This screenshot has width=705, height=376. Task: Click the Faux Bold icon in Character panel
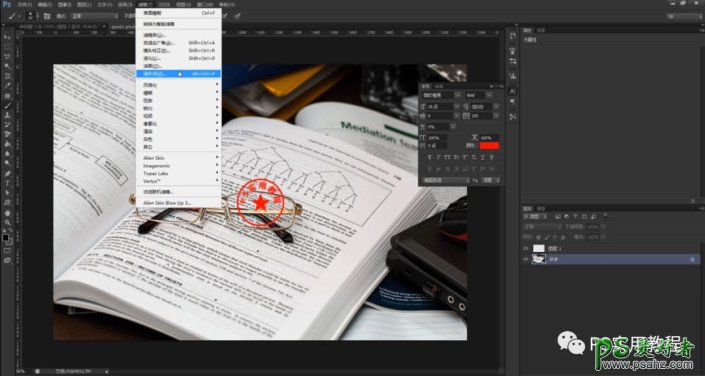click(x=429, y=157)
